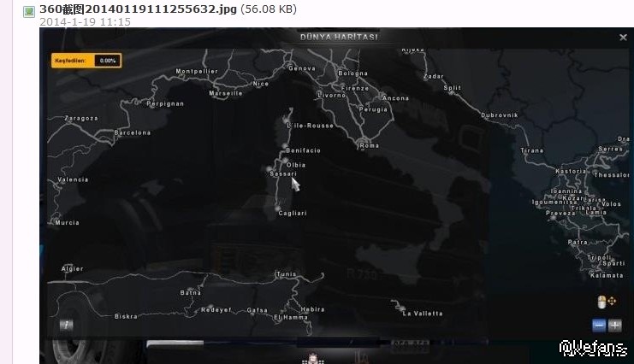
Task: Select Sassari city label
Action: click(283, 173)
